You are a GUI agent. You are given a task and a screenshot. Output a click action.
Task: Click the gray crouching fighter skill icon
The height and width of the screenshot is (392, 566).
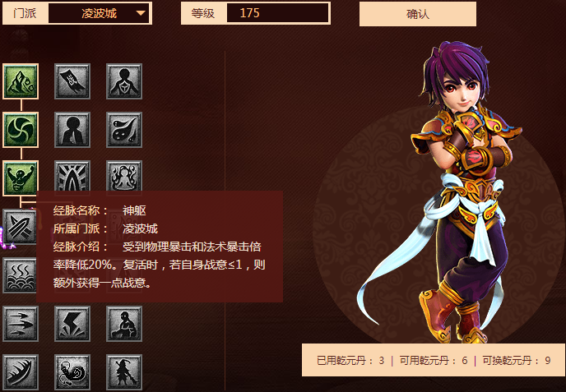tap(124, 324)
